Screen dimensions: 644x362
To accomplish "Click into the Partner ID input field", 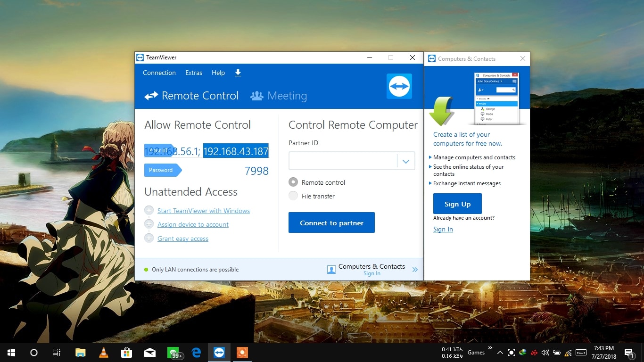I will (343, 161).
